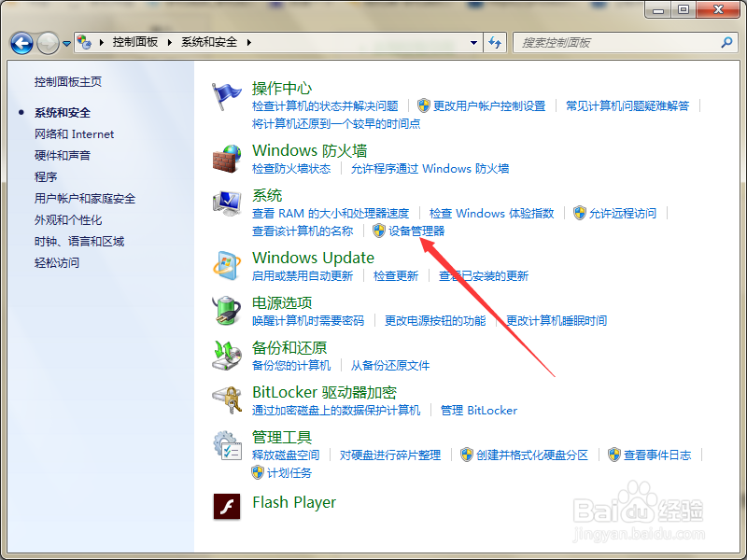Image resolution: width=747 pixels, height=560 pixels.
Task: Click the BitLocker drive lock icon
Action: [227, 399]
